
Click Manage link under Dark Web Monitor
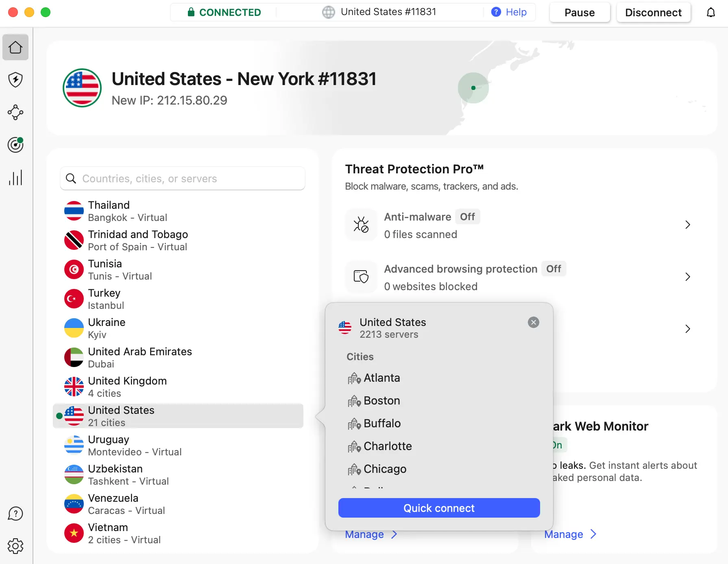[x=564, y=534]
